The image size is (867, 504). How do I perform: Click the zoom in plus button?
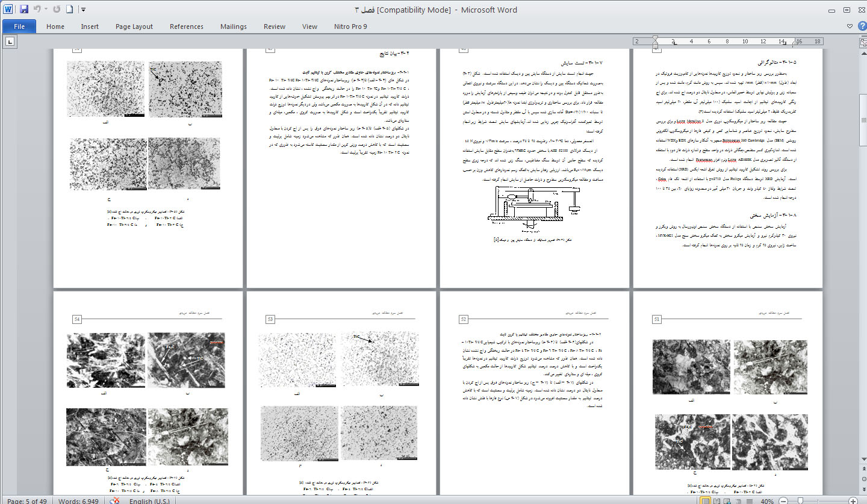[x=853, y=500]
